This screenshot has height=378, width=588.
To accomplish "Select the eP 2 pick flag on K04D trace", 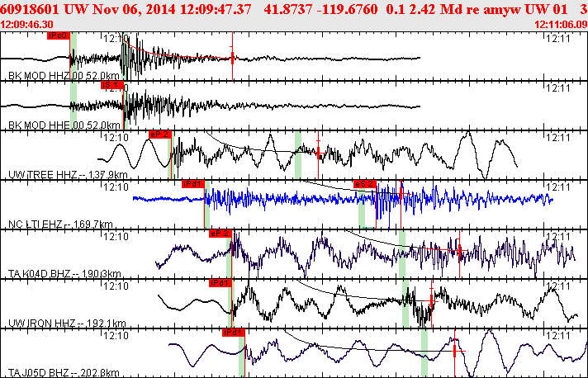I will pos(220,234).
